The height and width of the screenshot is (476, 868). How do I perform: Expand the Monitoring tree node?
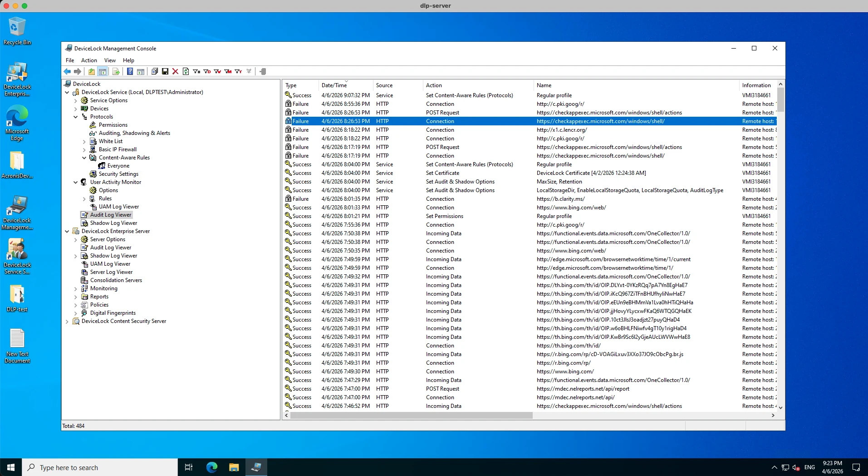[76, 288]
